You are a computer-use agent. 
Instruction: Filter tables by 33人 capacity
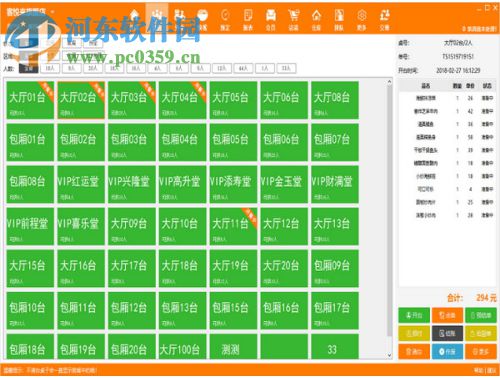(286, 69)
